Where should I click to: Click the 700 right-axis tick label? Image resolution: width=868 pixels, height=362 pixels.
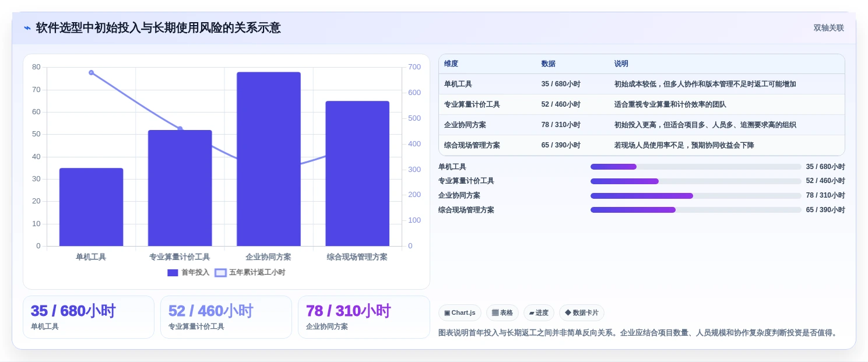coord(414,67)
